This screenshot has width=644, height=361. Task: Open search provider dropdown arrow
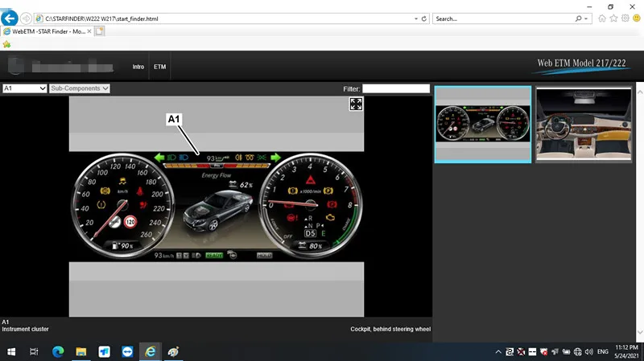[x=586, y=18]
